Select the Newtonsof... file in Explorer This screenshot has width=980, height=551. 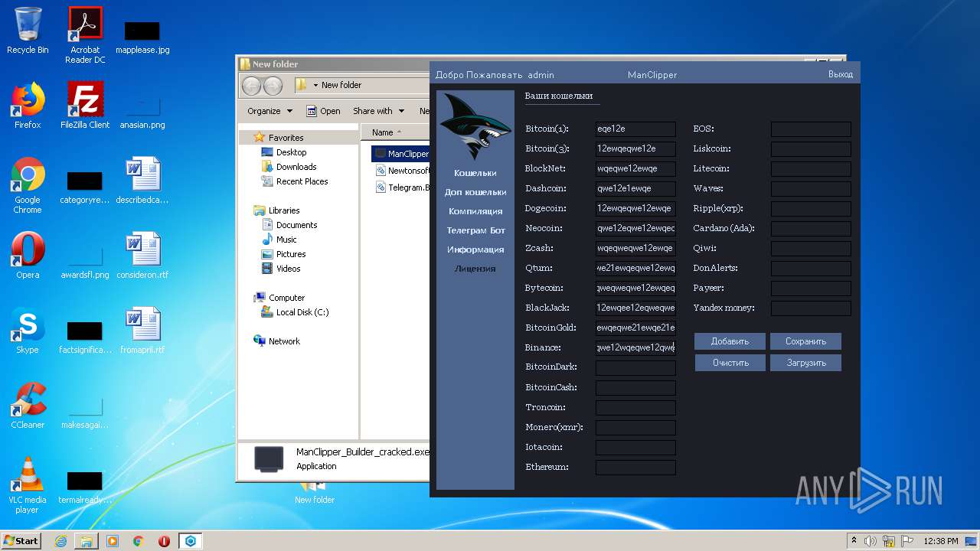click(403, 171)
